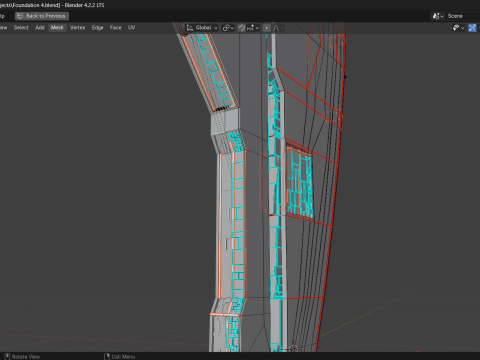Click the Rotate View mouse icon in status bar
Screen dimensions: 480x360
(x=7, y=357)
